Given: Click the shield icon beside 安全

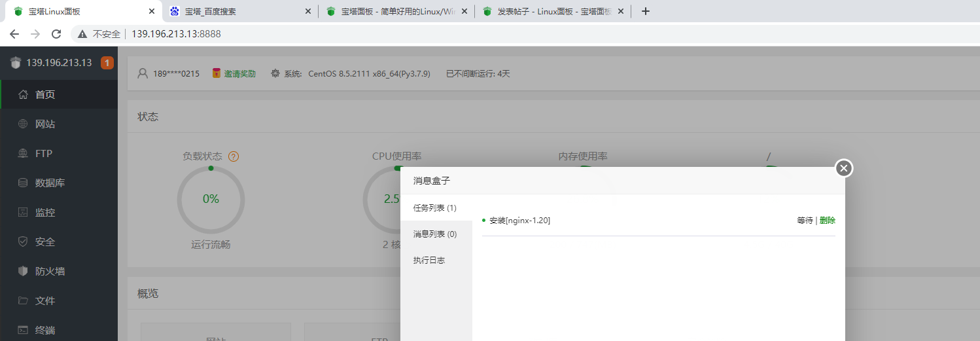Looking at the screenshot, I should [23, 242].
